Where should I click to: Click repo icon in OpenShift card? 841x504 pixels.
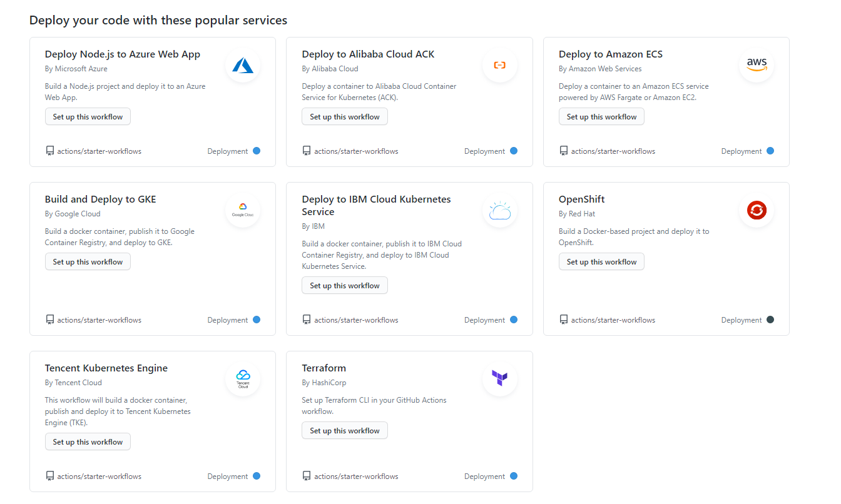pos(563,320)
